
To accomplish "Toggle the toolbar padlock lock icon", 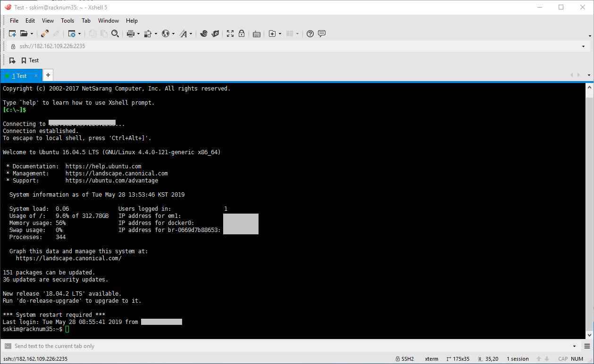I will (x=242, y=33).
